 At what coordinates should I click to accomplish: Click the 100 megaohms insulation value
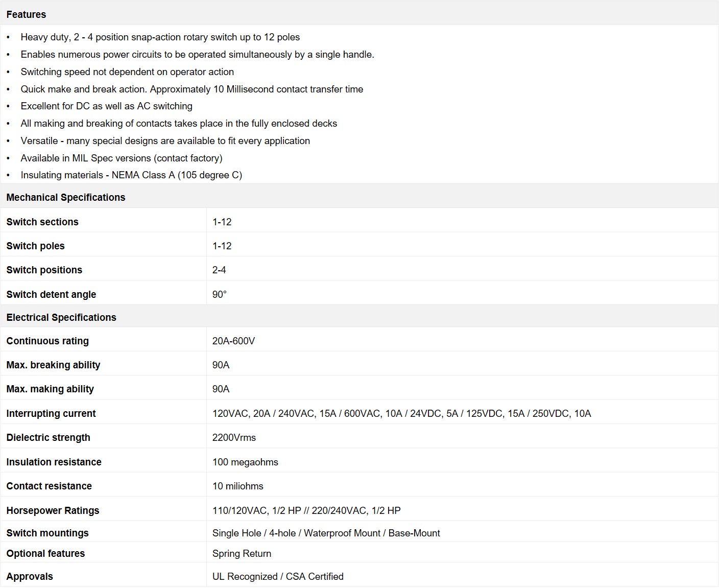[245, 462]
